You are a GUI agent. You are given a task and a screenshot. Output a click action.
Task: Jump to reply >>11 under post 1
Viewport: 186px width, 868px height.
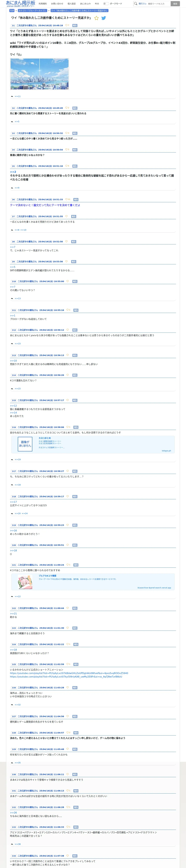coord(18,96)
